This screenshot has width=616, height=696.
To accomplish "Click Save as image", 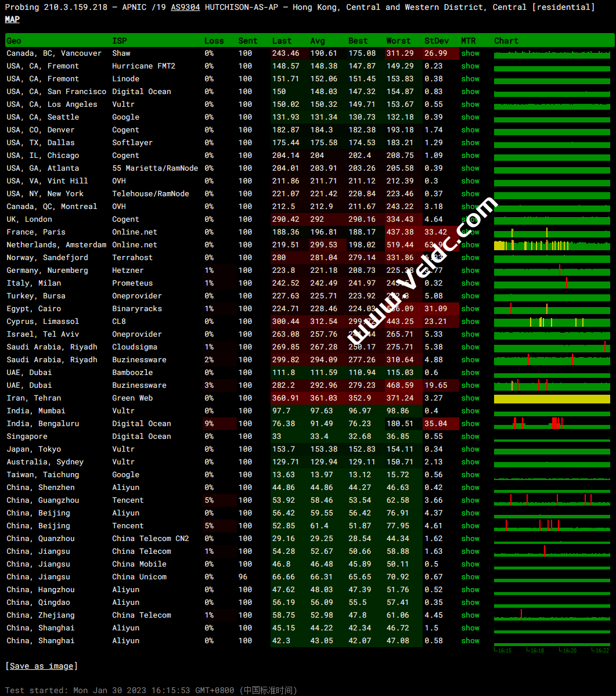I will (41, 666).
